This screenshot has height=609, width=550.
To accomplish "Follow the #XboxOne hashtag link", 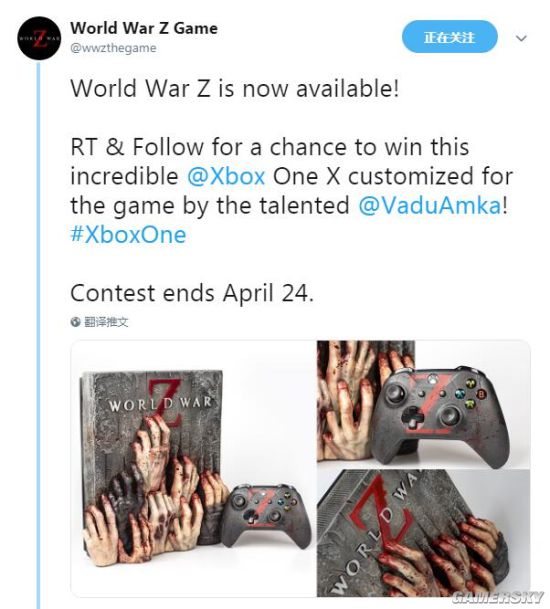I will (x=128, y=235).
